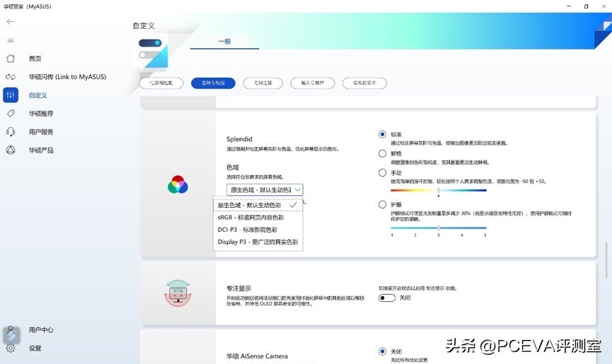Screen dimensions: 612x364
Task: Choose sRGB - 标准网页内容色彩 option
Action: click(258, 218)
